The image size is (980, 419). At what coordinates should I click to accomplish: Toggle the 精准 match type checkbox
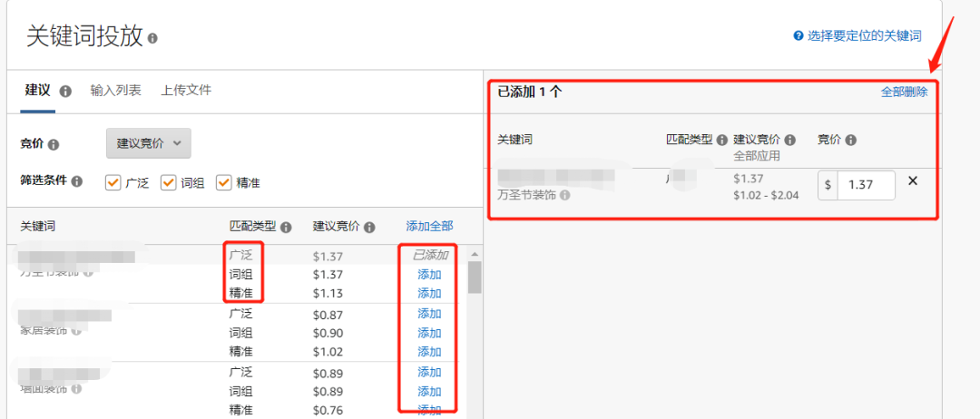point(223,182)
